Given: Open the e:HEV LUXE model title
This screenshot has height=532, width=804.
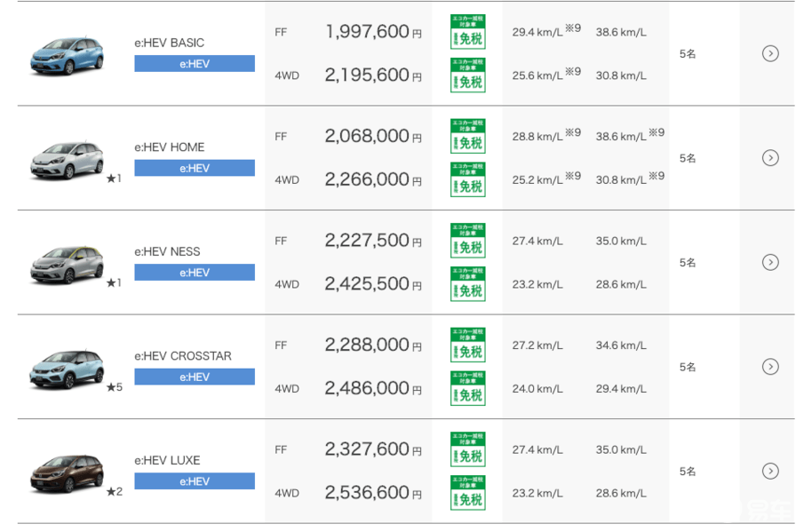Looking at the screenshot, I should [x=167, y=460].
